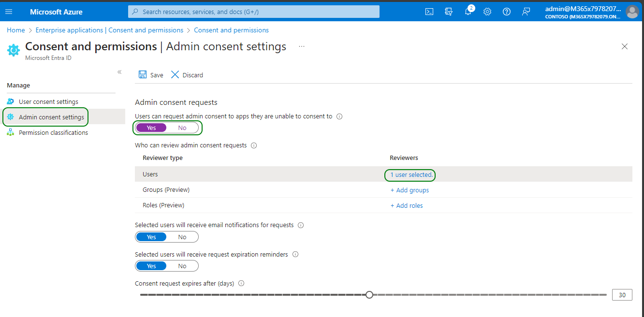Screen dimensions: 644x317
Task: Click the expiry days box showing 30
Action: coord(622,295)
